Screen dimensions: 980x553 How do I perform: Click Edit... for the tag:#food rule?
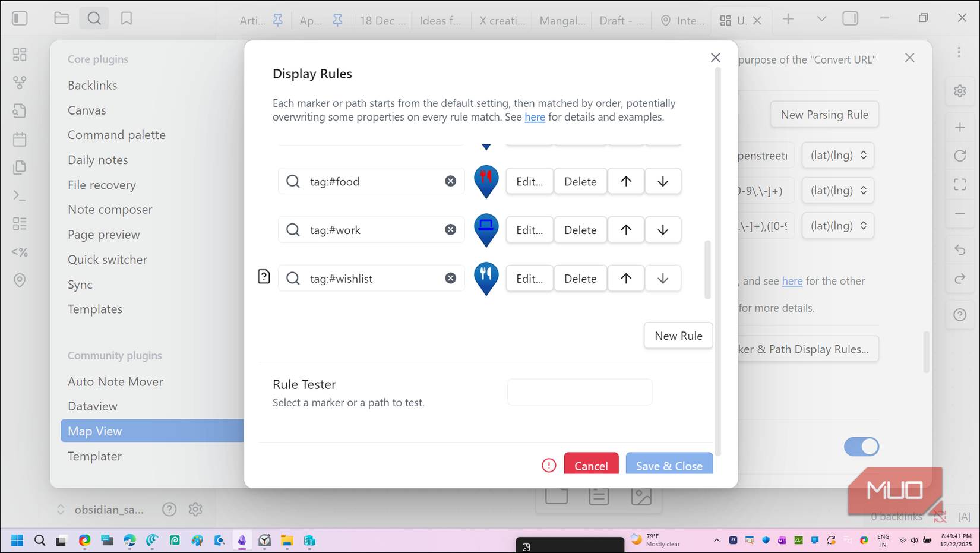(x=529, y=181)
